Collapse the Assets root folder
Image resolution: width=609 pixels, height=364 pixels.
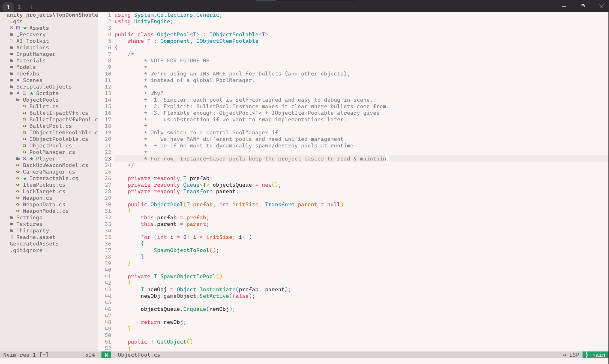click(x=39, y=28)
